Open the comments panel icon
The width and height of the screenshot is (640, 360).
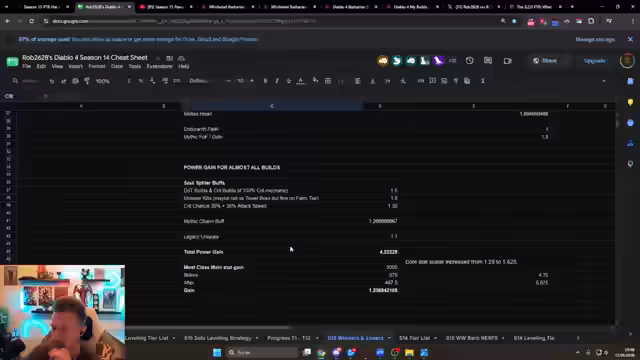[488, 60]
